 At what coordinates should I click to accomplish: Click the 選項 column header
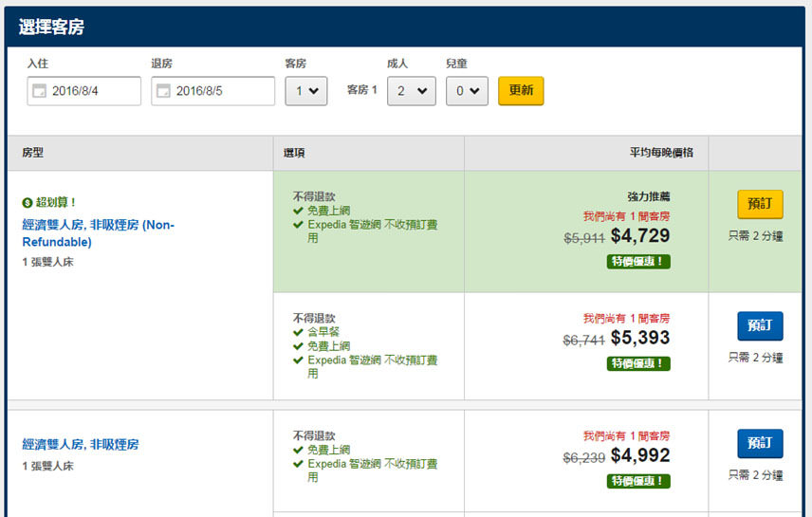pyautogui.click(x=294, y=153)
